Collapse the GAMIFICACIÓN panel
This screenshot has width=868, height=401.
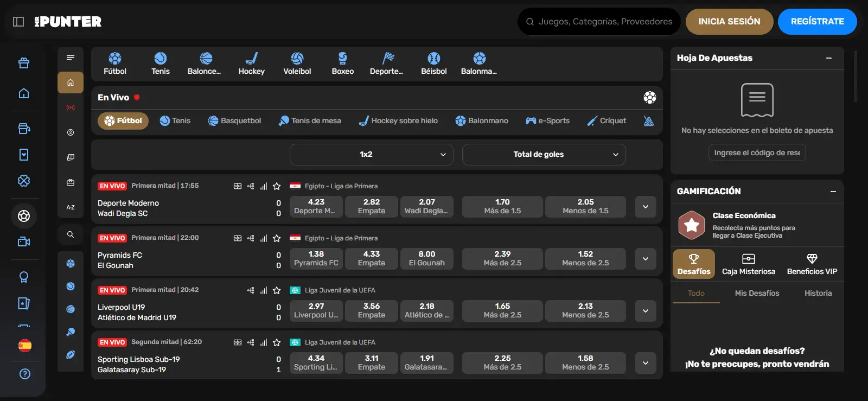(833, 192)
